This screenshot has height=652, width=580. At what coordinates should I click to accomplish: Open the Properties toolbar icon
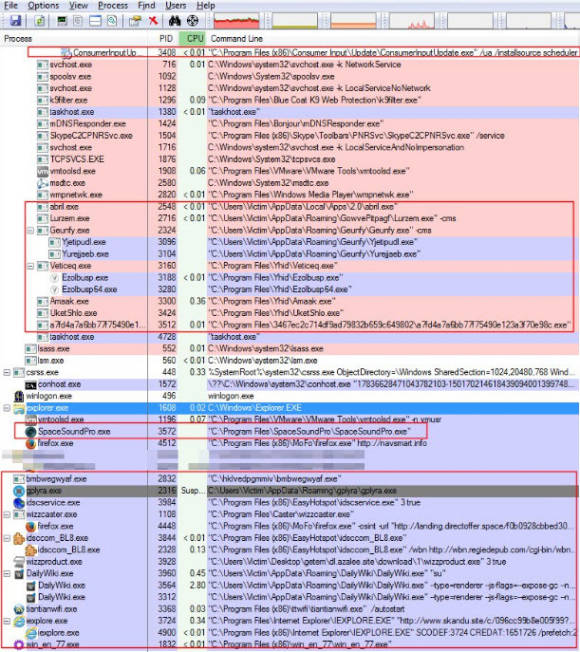[x=135, y=20]
